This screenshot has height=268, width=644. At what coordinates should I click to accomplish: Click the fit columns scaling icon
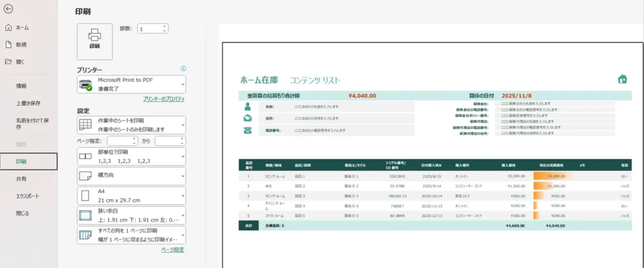(x=86, y=235)
